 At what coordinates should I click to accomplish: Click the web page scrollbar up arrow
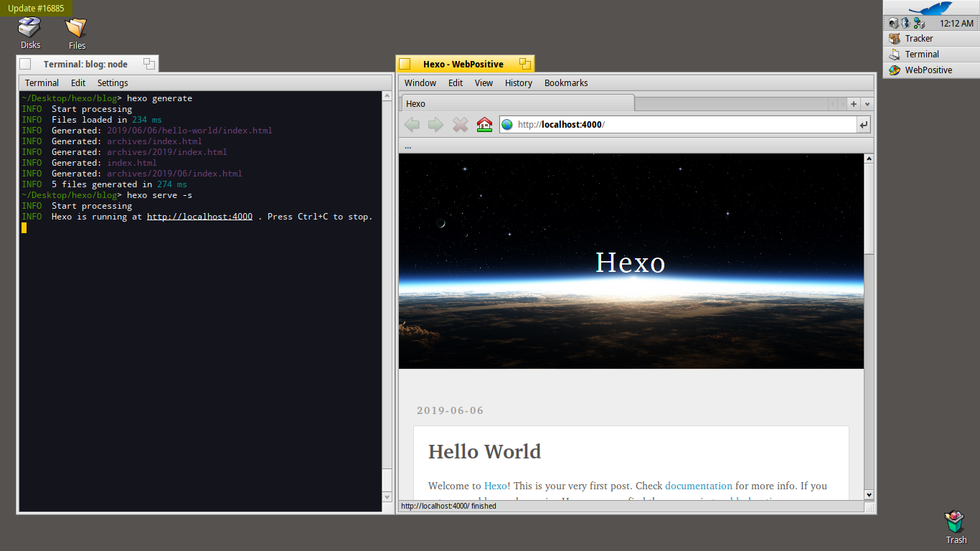(x=870, y=159)
